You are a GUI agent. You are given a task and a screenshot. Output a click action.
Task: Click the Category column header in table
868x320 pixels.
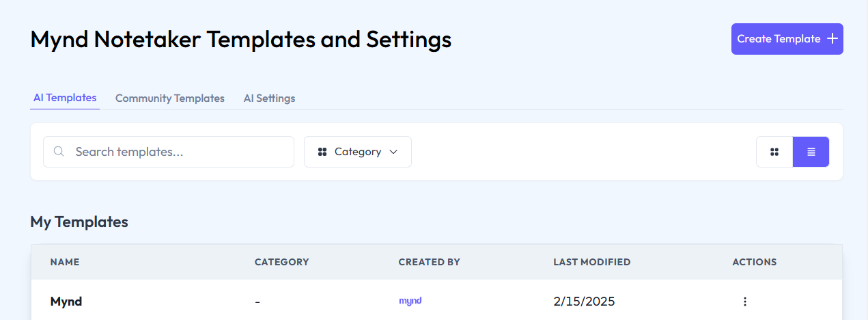click(x=281, y=262)
